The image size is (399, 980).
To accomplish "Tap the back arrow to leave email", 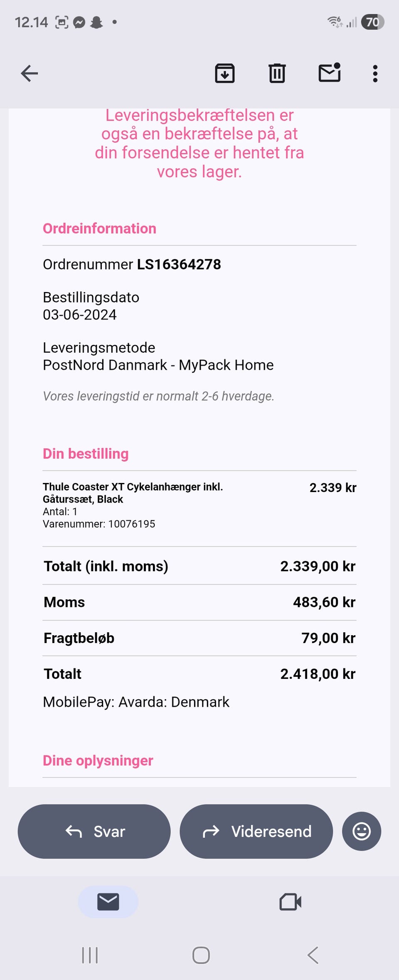I will (x=30, y=74).
